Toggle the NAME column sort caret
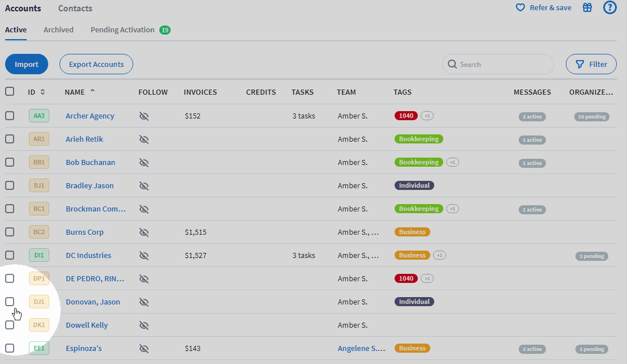Image resolution: width=627 pixels, height=364 pixels. point(92,91)
